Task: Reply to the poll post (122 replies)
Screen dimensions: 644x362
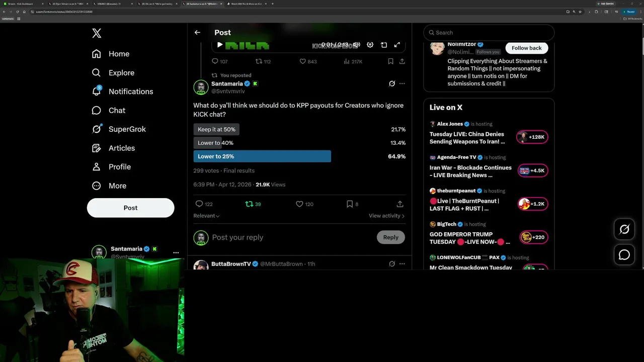Action: point(204,204)
